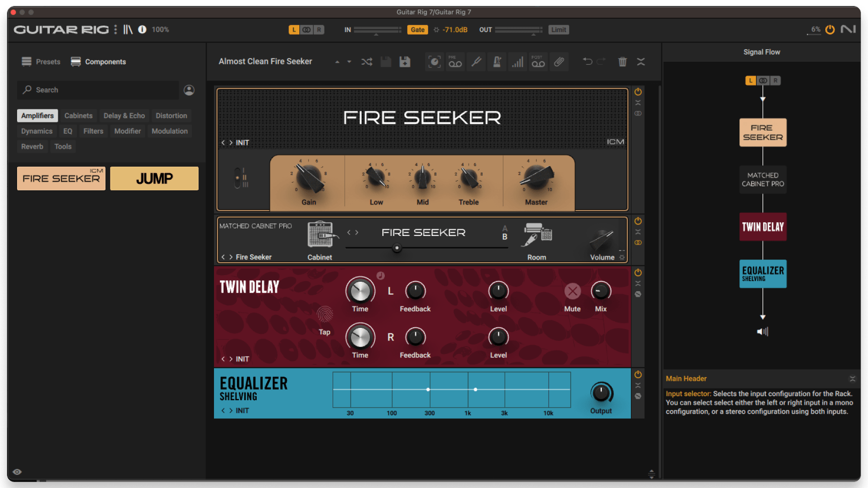This screenshot has width=868, height=488.
Task: Collapse the Fire Seeker amp module
Action: click(x=638, y=102)
